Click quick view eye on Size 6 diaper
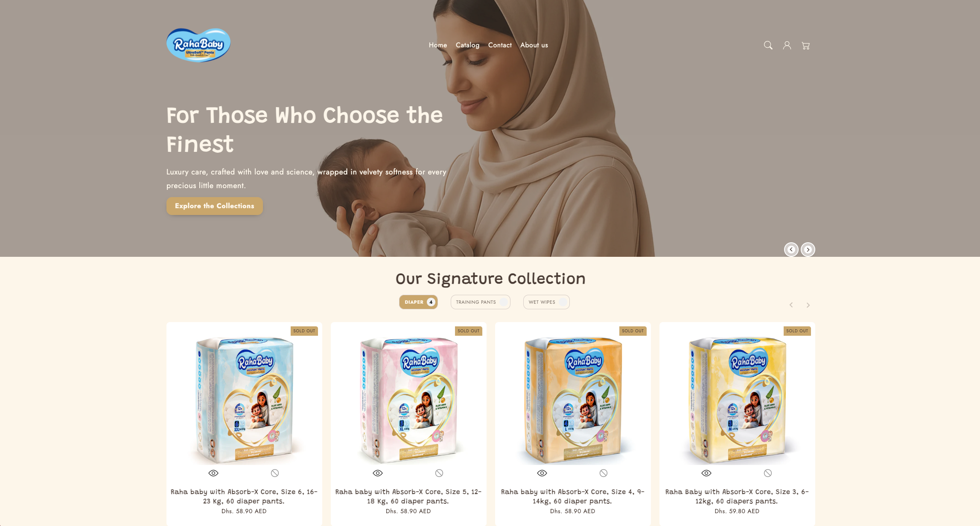The height and width of the screenshot is (526, 980). [213, 473]
